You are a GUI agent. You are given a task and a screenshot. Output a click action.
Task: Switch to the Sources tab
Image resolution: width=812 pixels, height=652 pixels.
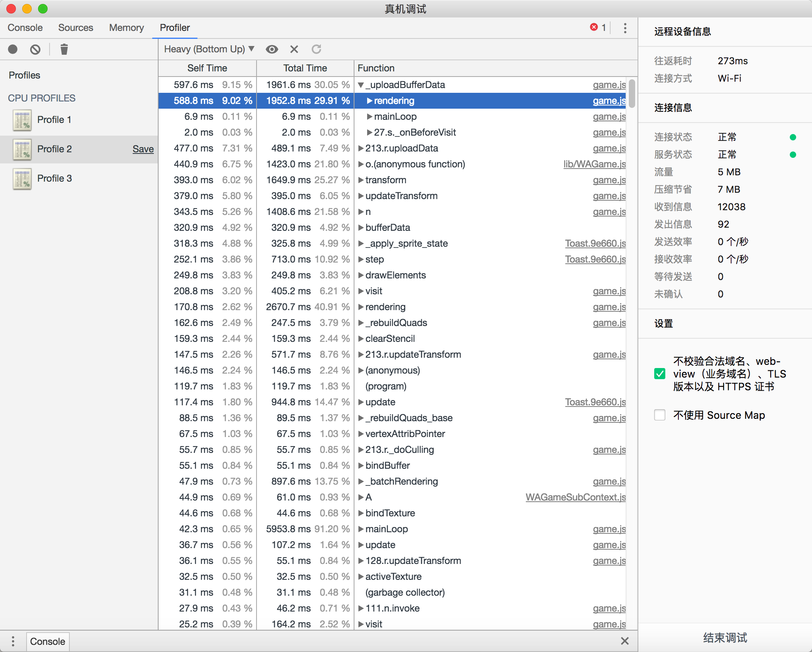75,28
